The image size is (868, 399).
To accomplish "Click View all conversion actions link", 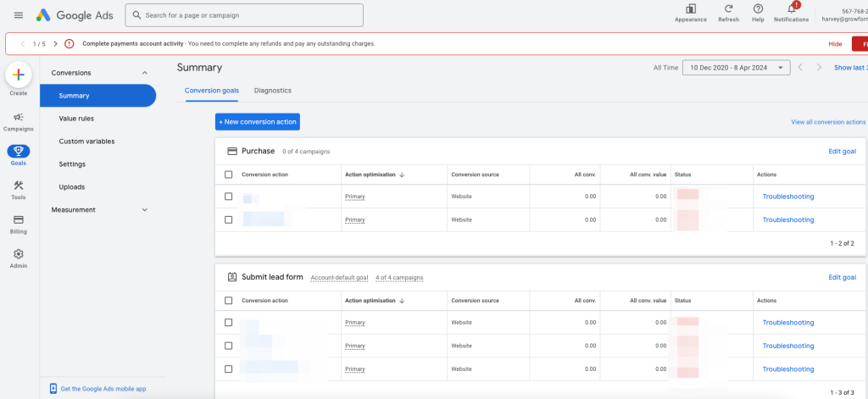I will [828, 122].
